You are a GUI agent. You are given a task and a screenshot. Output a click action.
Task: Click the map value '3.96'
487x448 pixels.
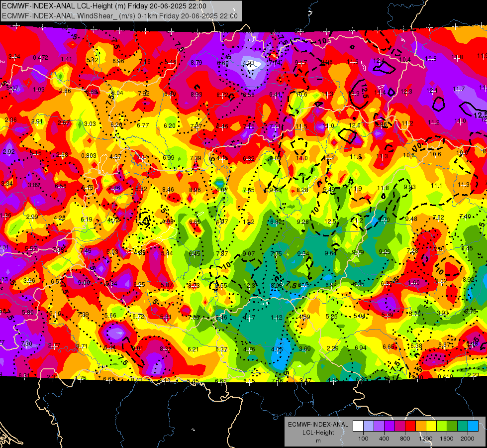click(x=29, y=280)
